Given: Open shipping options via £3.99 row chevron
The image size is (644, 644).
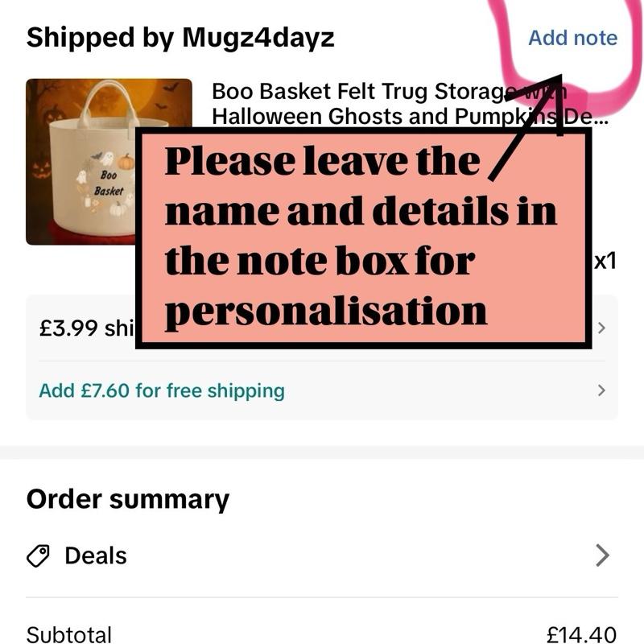Looking at the screenshot, I should [601, 328].
